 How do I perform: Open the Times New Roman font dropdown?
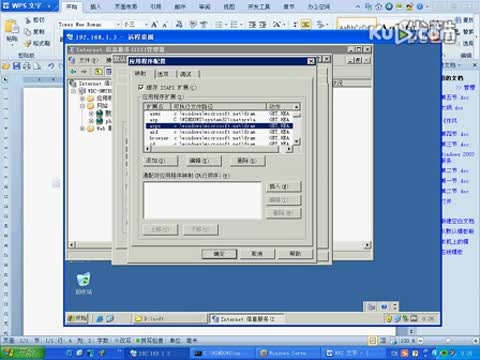[118, 24]
